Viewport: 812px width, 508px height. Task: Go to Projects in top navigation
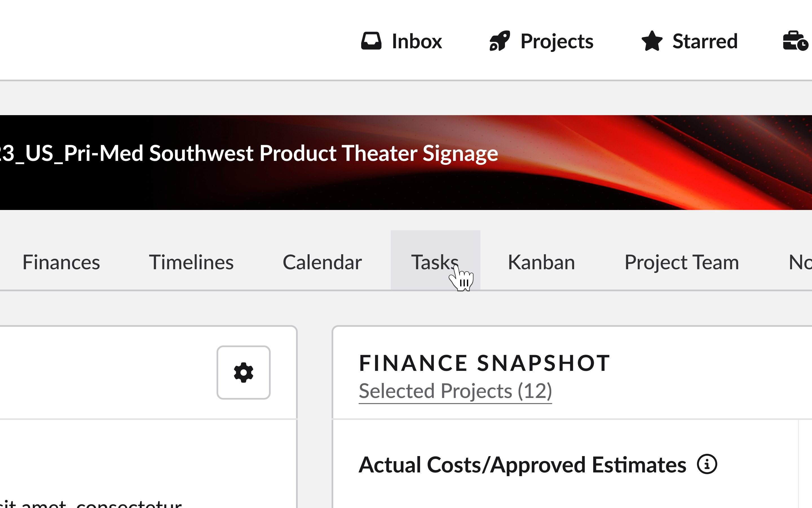(541, 41)
